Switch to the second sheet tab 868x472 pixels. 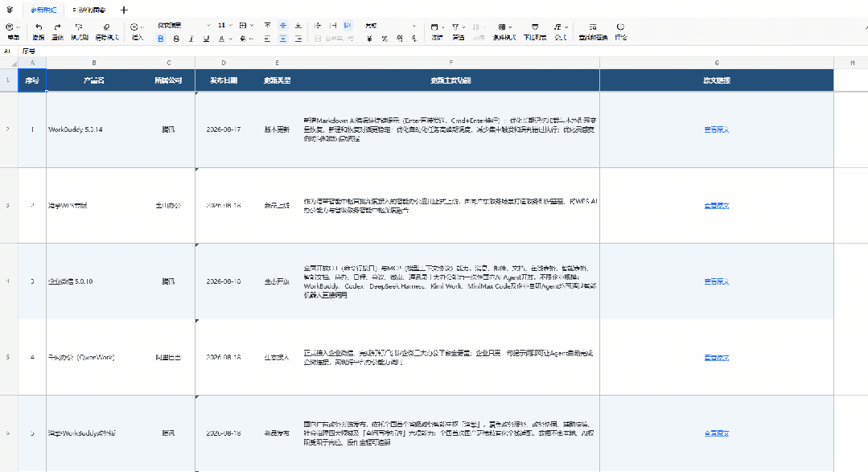coord(89,10)
